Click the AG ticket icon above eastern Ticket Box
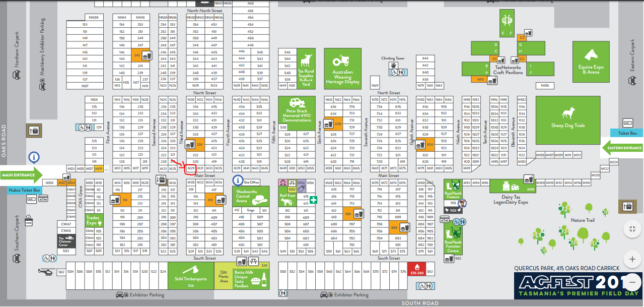 (x=627, y=123)
